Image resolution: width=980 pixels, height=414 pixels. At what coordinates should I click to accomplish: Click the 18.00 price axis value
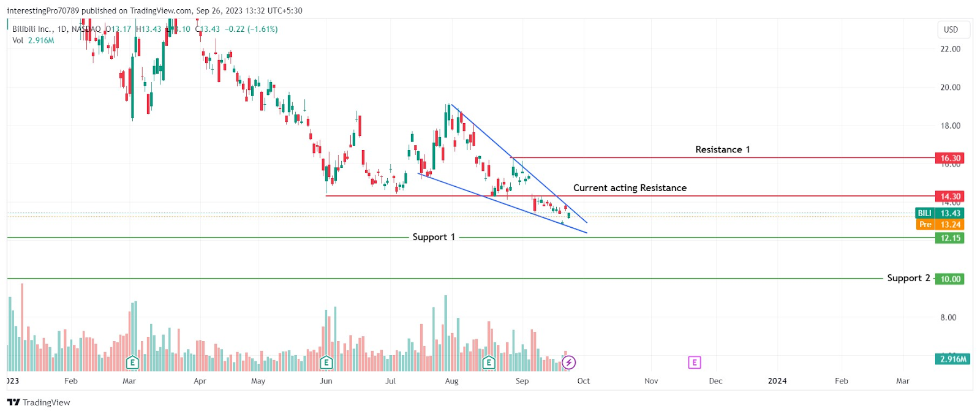click(x=951, y=126)
